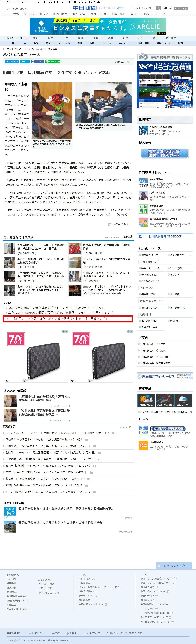Click the 記事一覧 link beside 最新記事
This screenshot has width=196, height=644.
(127, 427)
